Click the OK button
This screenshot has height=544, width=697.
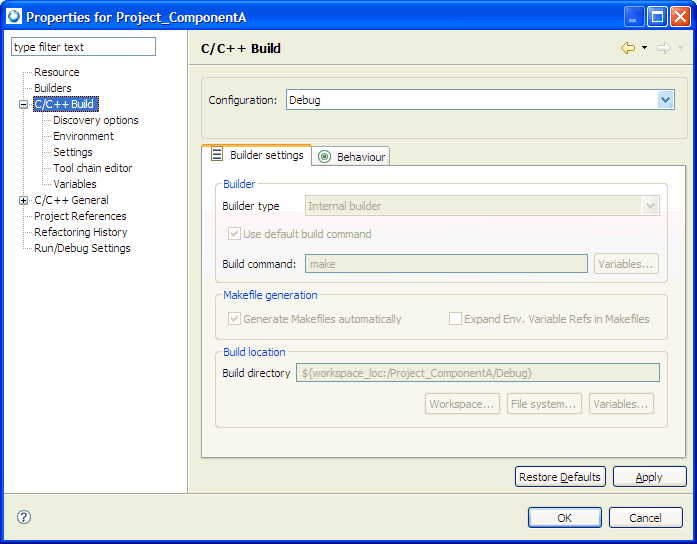(564, 517)
